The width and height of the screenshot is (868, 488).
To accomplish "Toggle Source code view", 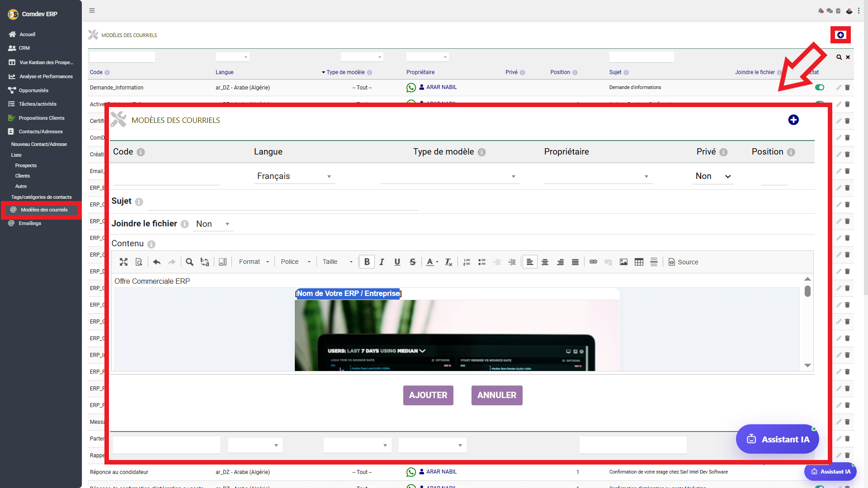I will point(683,262).
